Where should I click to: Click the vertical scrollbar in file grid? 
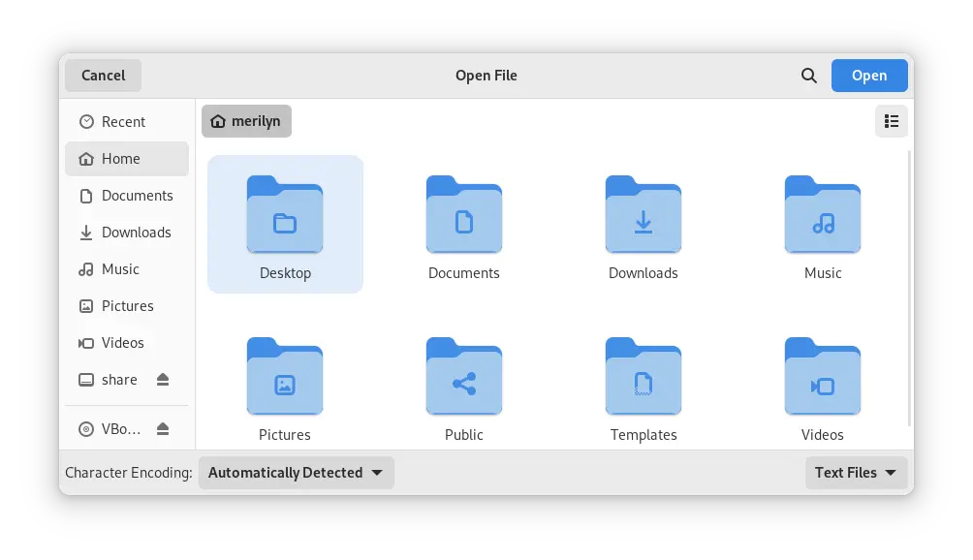tap(908, 291)
